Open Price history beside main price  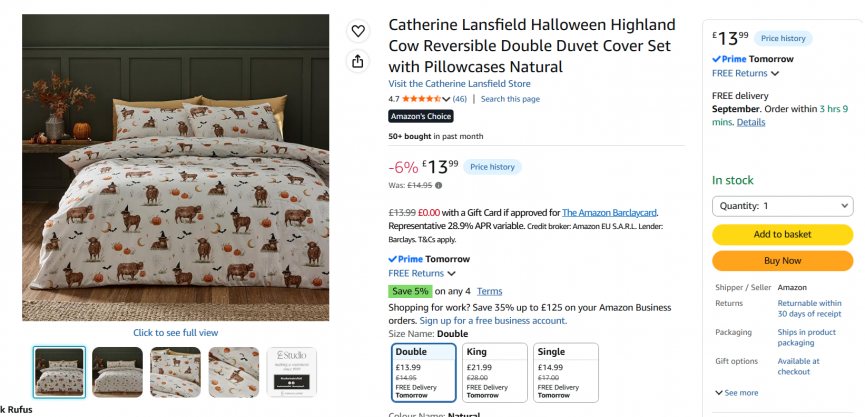tap(492, 167)
